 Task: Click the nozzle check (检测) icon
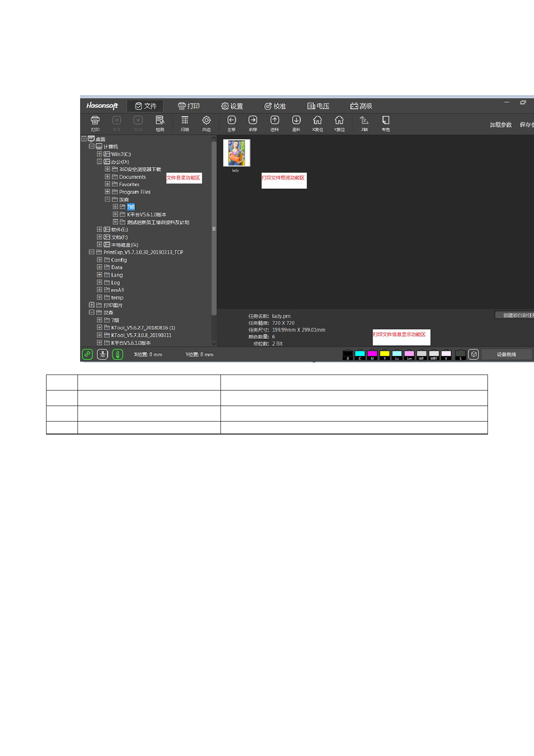pos(160,121)
